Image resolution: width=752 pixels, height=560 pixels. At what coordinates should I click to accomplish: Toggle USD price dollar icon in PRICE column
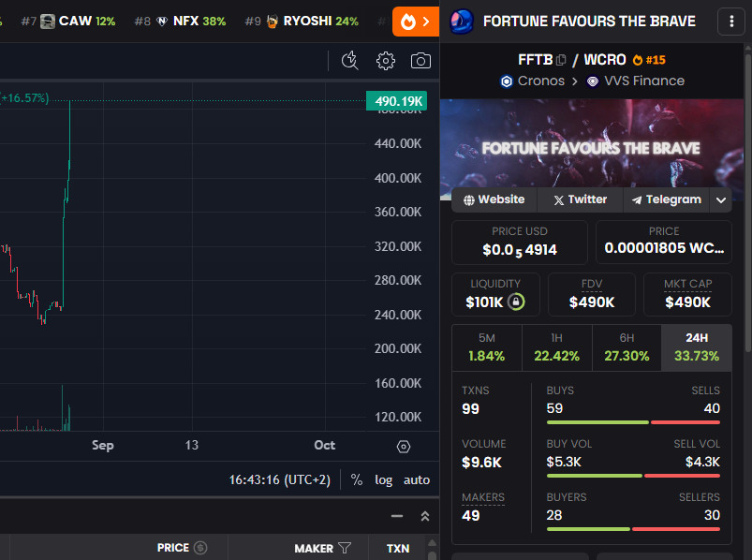(x=200, y=548)
